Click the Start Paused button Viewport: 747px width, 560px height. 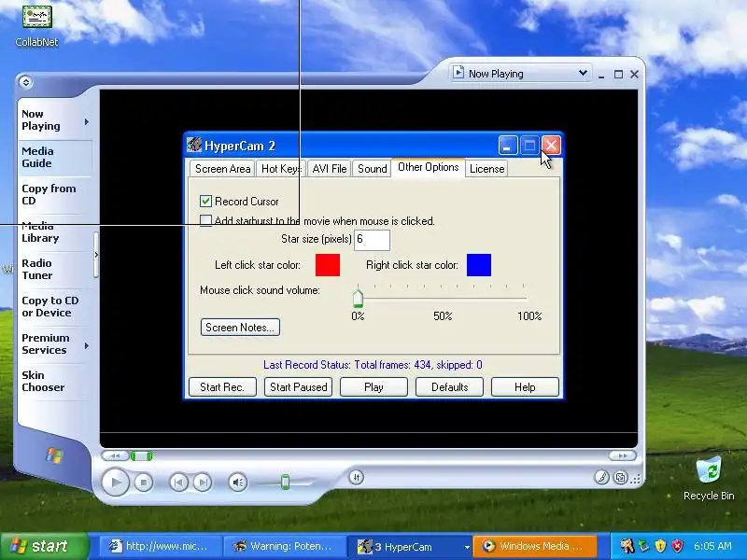298,387
